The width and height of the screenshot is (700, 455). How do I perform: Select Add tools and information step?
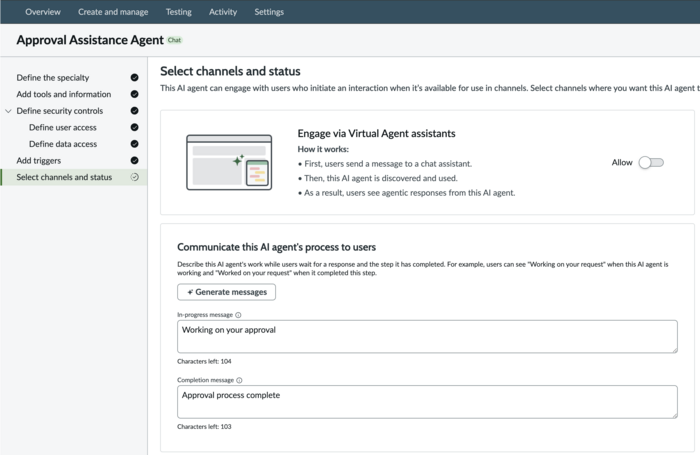coord(64,94)
